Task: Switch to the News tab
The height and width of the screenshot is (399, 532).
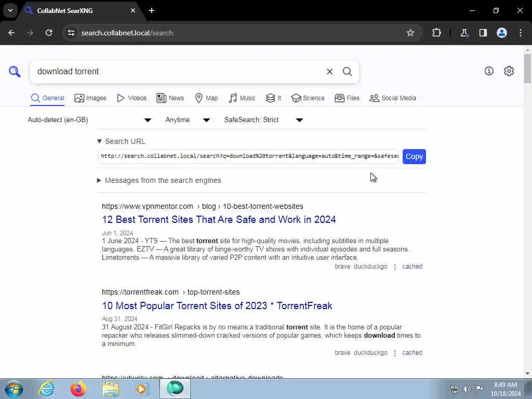Action: point(170,98)
